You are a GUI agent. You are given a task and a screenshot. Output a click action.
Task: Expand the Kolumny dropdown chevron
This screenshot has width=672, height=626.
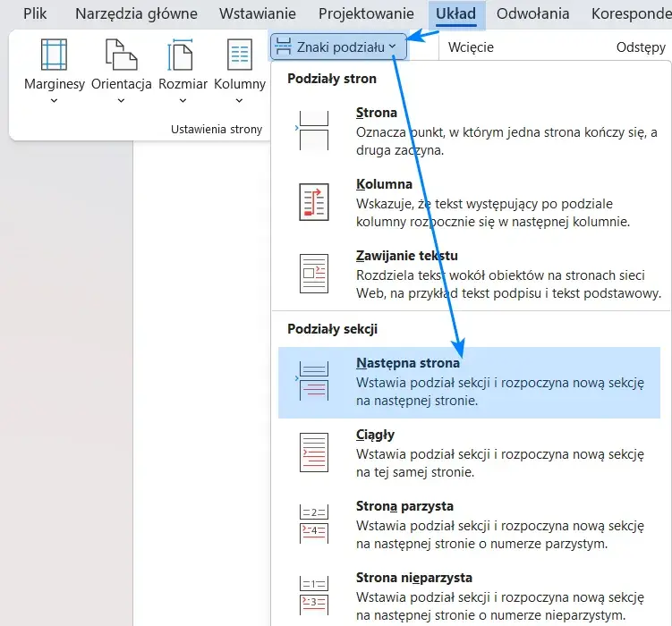pos(240,101)
